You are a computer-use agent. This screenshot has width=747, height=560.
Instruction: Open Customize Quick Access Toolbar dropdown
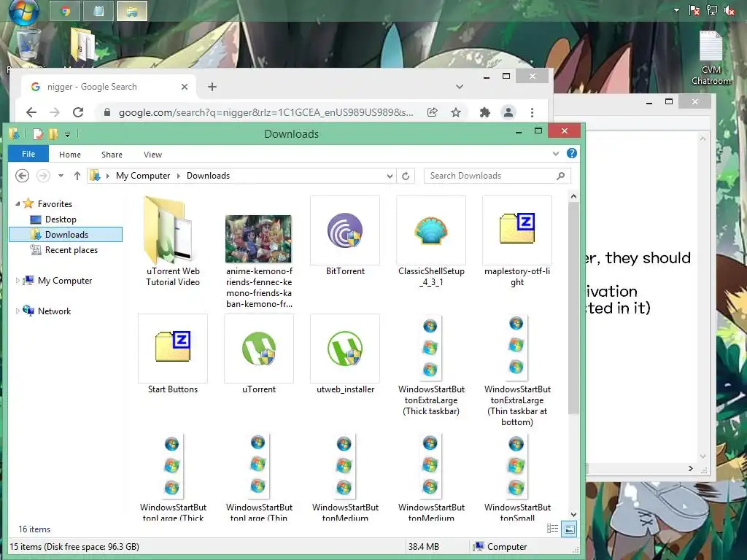(x=68, y=135)
